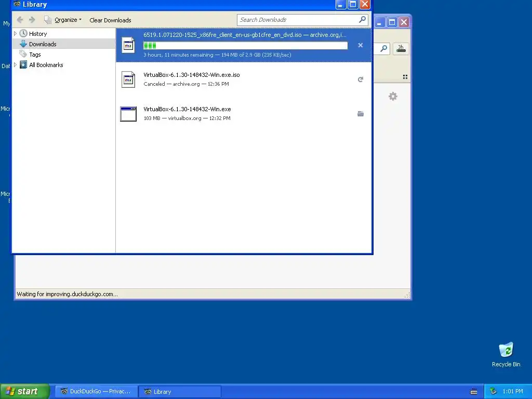
Task: Click browser status bar 'Waiting for improving.duckduckgo.com'
Action: coord(67,294)
